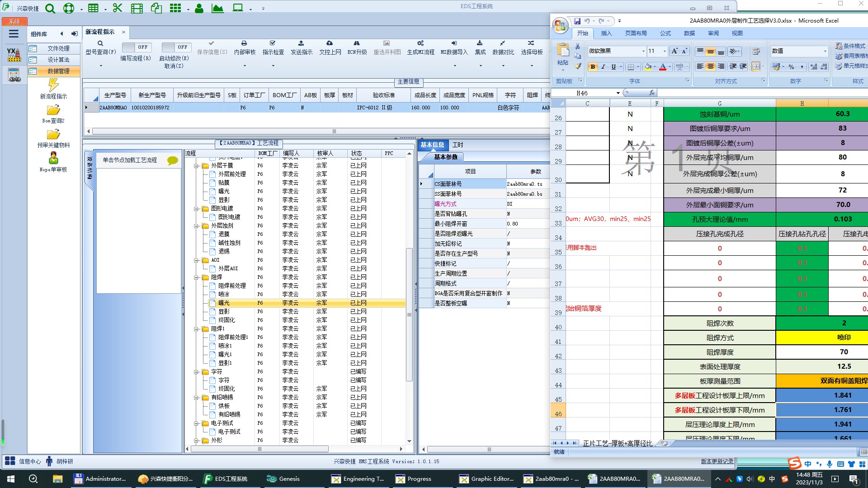
Task: Collapse the 外层蚀刻 tree folder
Action: coord(197,226)
